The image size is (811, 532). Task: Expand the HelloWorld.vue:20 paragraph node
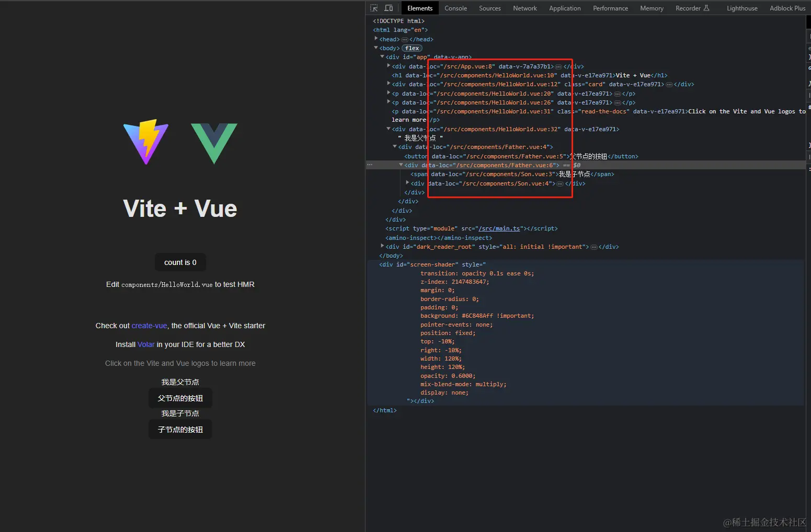click(389, 93)
